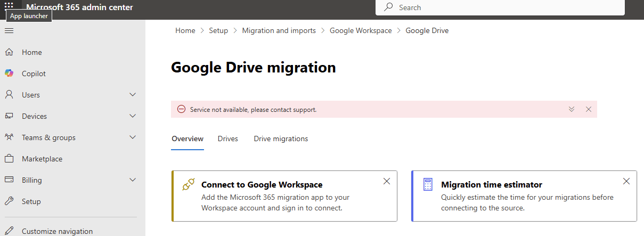Click the calculator icon on estimator card
Viewport: 644px width, 236px height.
(x=427, y=185)
